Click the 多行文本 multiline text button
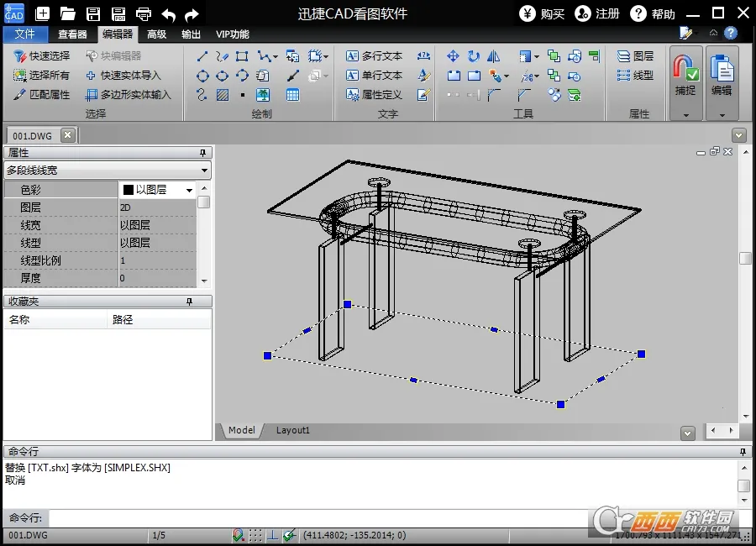756x546 pixels. pos(374,56)
